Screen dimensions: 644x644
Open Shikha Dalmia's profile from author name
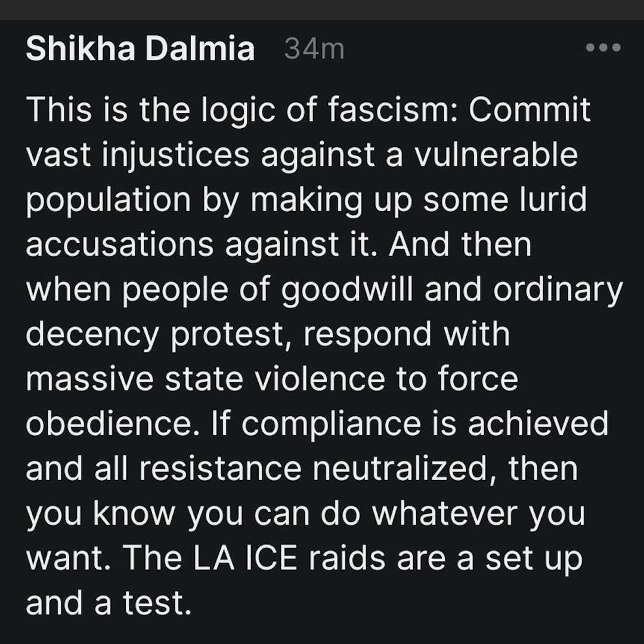click(140, 49)
